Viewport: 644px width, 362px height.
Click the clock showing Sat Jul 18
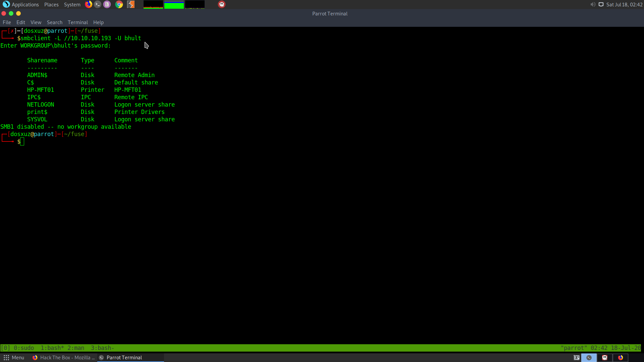pyautogui.click(x=624, y=4)
